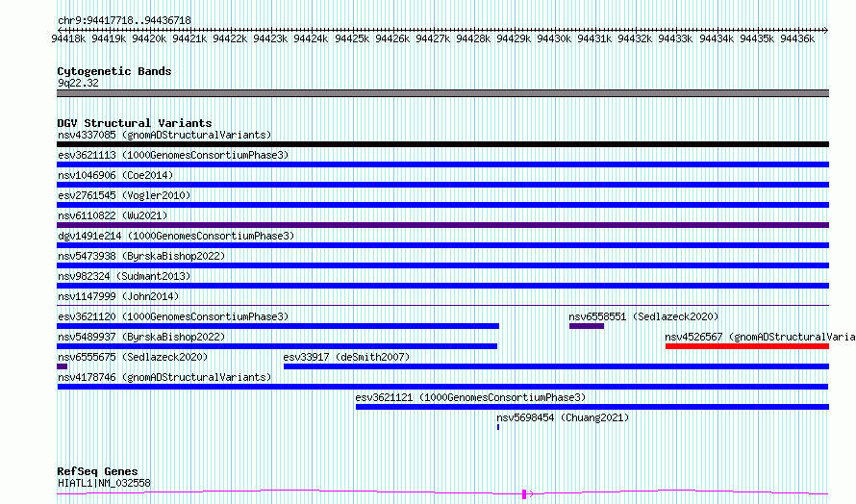
Task: Select the magenta HIATL1 exon block
Action: click(524, 494)
